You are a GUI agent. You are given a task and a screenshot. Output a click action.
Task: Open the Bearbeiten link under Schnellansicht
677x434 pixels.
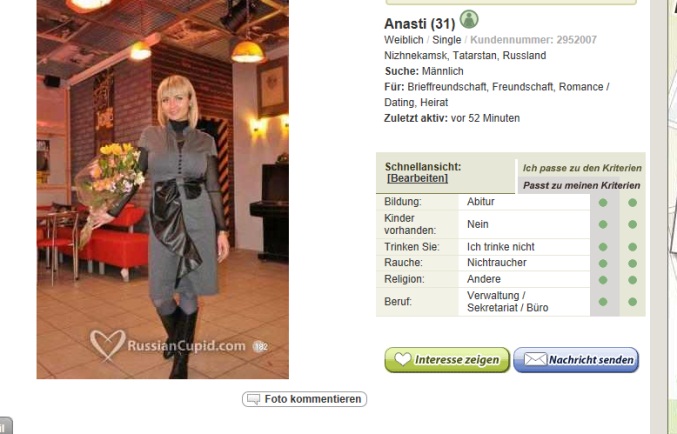point(418,178)
